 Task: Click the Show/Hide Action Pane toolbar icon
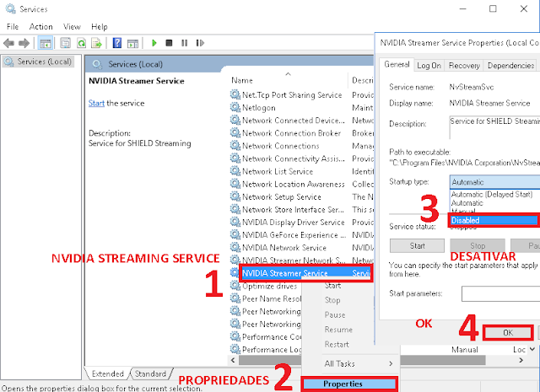(x=132, y=43)
